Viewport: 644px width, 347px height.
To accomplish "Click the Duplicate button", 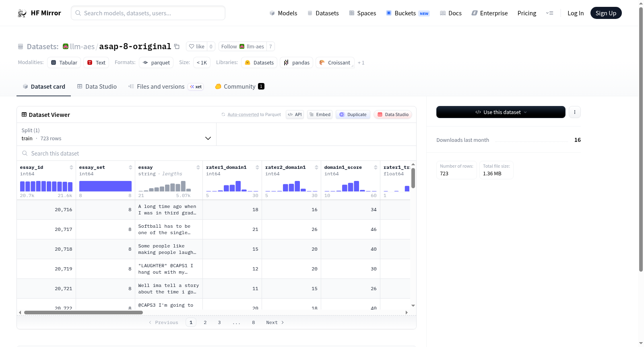I will pyautogui.click(x=353, y=114).
